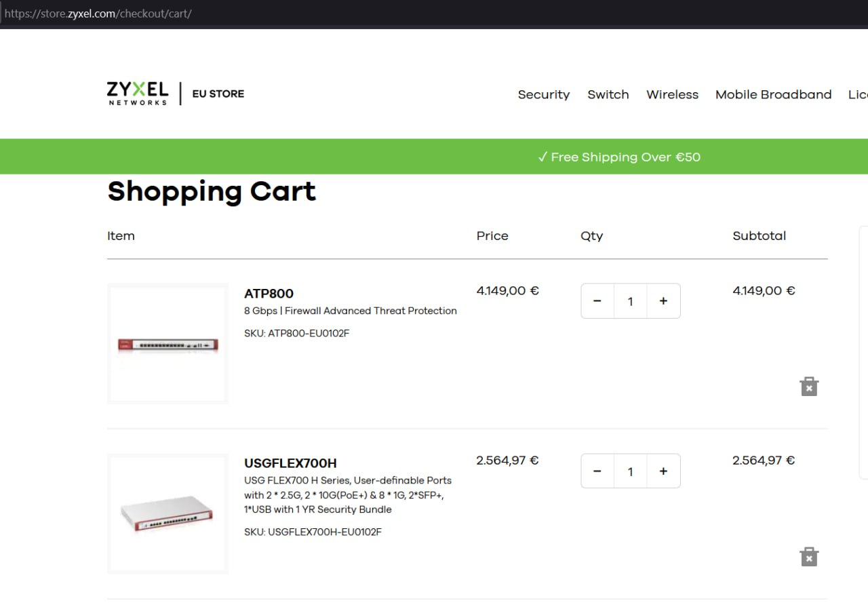Click the ATP800 product title link
The width and height of the screenshot is (868, 607).
pyautogui.click(x=269, y=294)
